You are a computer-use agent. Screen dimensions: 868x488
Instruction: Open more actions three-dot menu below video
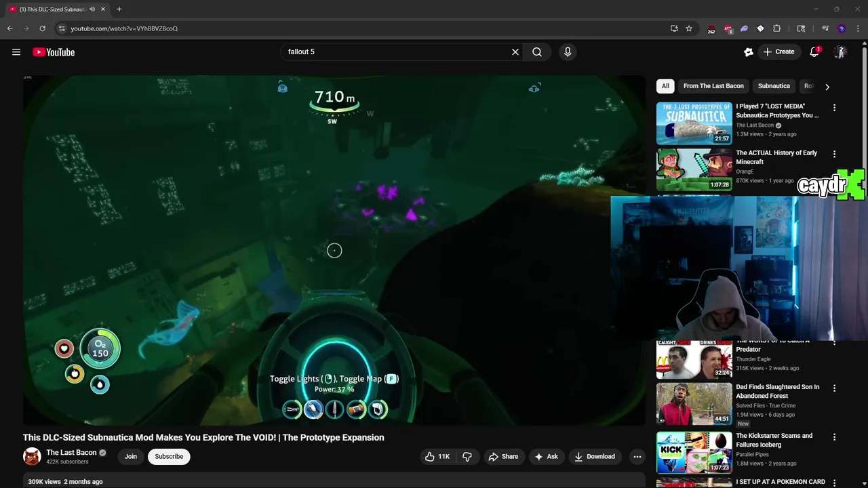(637, 457)
